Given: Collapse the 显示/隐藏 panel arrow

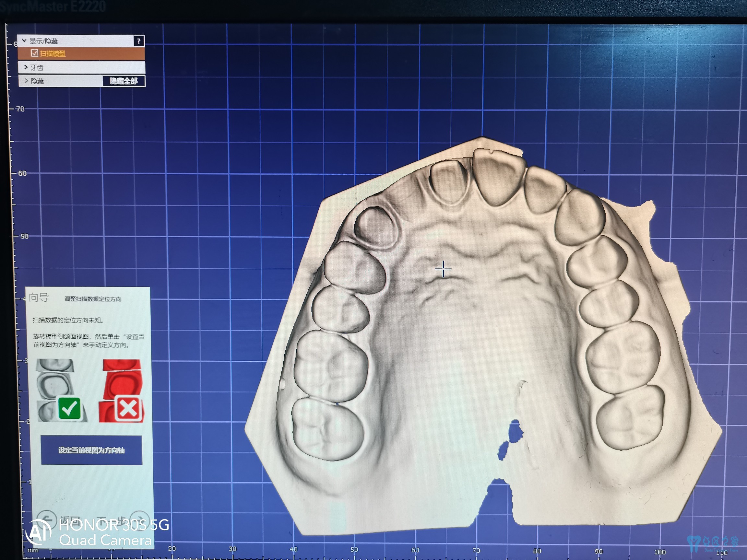Looking at the screenshot, I should (24, 41).
